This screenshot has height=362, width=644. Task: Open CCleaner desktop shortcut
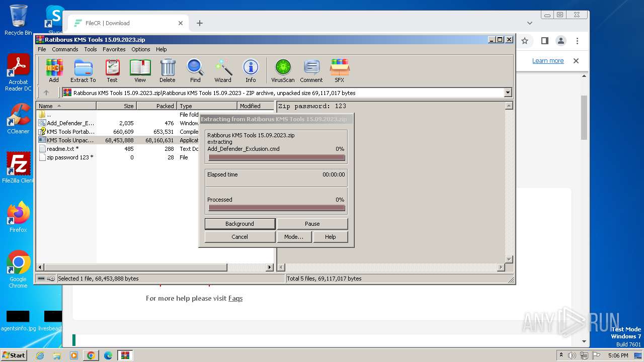coord(18,119)
